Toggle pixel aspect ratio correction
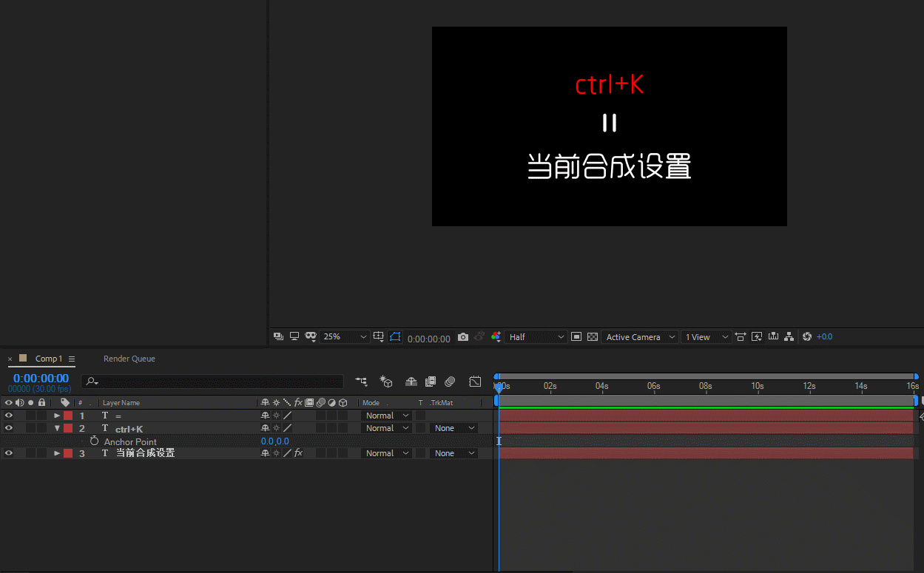 tap(741, 336)
